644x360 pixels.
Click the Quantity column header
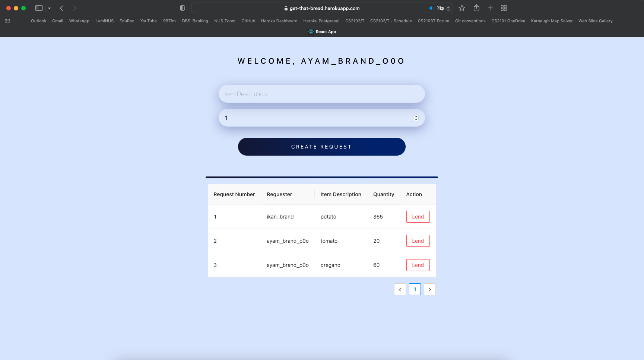click(x=384, y=194)
